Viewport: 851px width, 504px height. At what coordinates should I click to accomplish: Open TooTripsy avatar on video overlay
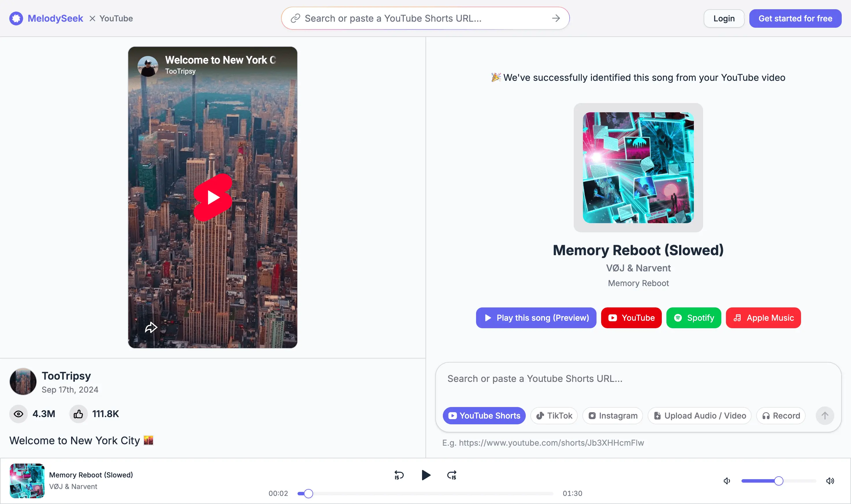[148, 66]
